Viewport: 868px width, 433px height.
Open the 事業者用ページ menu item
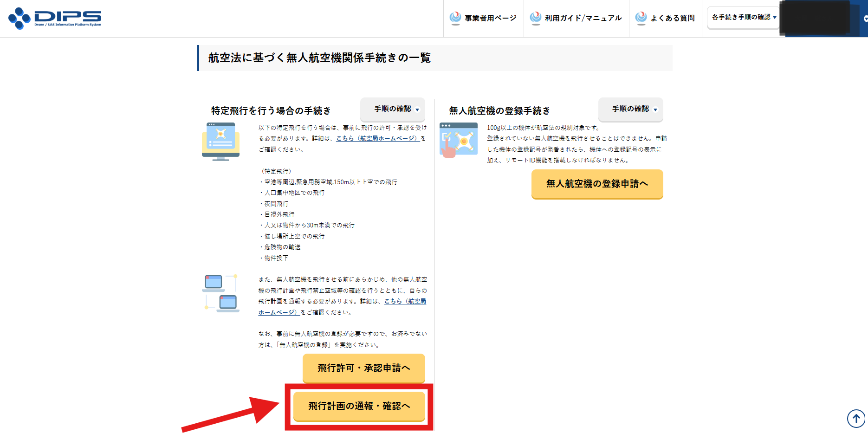pos(490,18)
